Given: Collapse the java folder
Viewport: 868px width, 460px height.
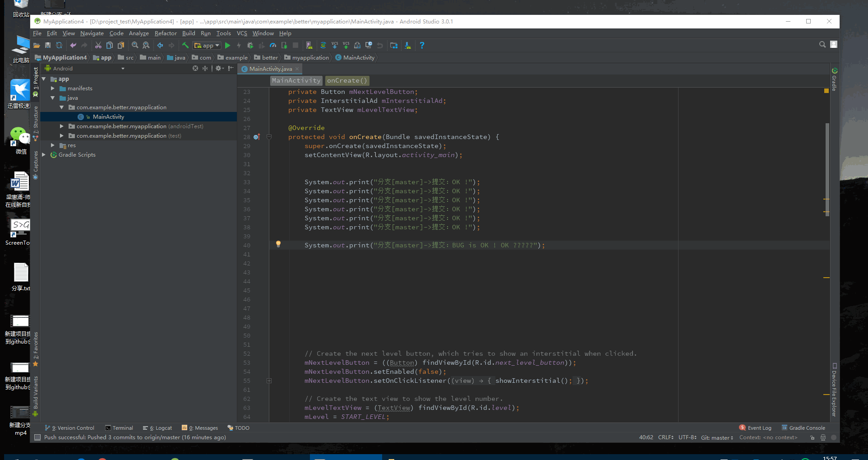Looking at the screenshot, I should (53, 98).
